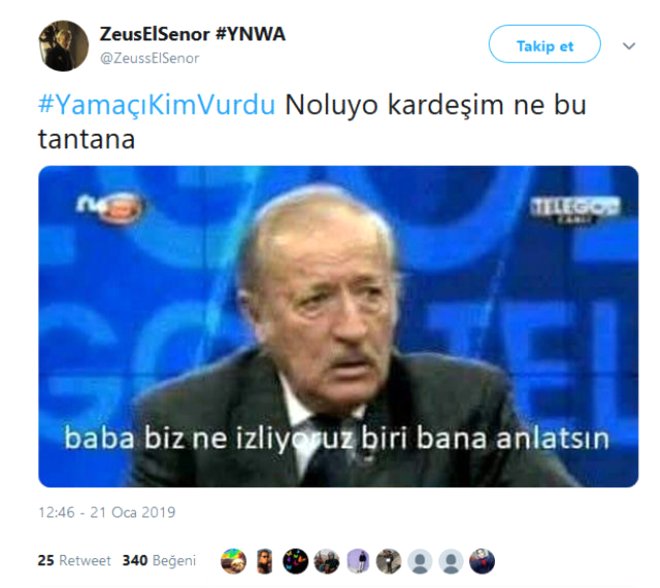660x588 pixels.
Task: Click the first liker avatar with colorful image
Action: click(234, 561)
